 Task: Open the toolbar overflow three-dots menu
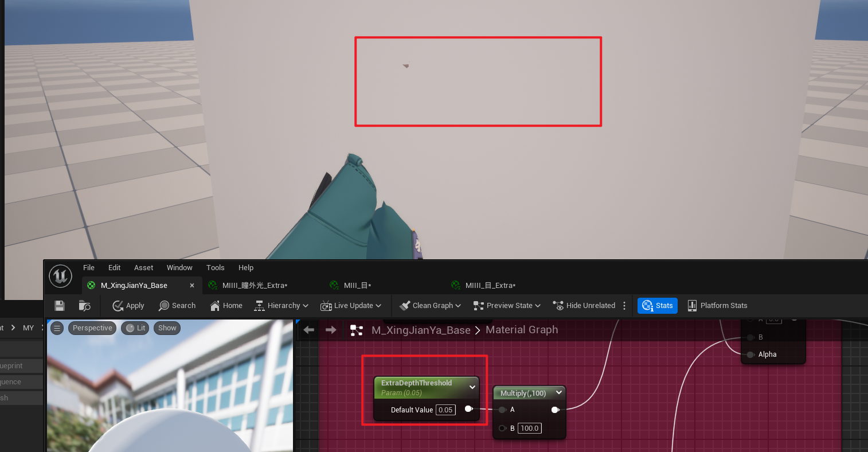624,306
